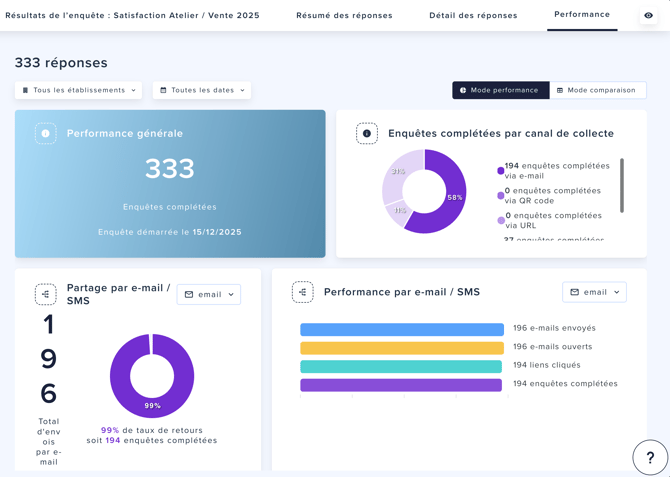Click the blue e-mails envoyés bar
The height and width of the screenshot is (477, 670).
click(402, 329)
